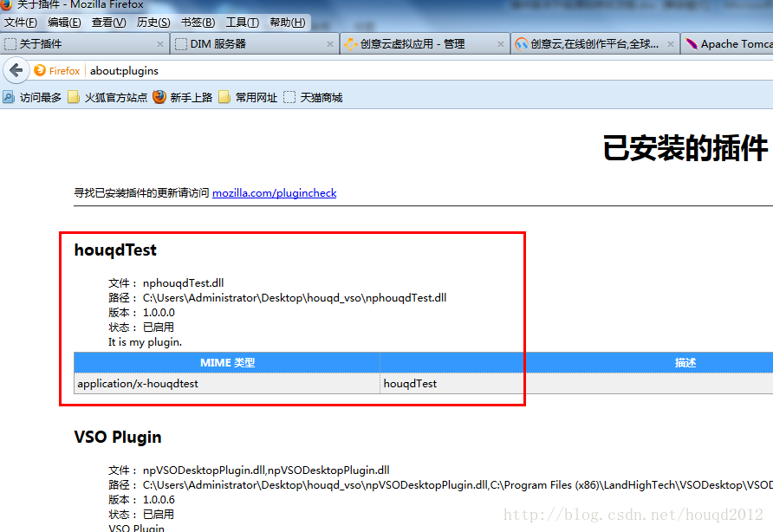Screen dimensions: 773x532
Task: Switch to the 创意云,在线创作平台 tab
Action: click(x=595, y=44)
